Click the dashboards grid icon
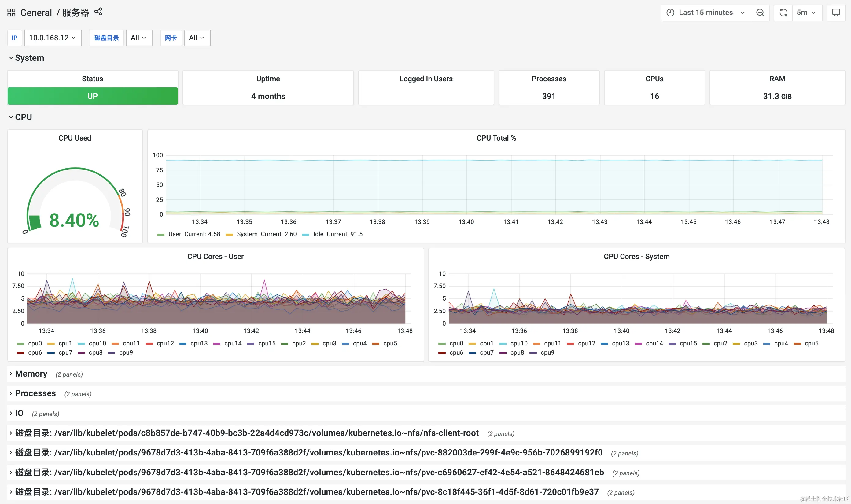The width and height of the screenshot is (851, 504). click(x=11, y=13)
